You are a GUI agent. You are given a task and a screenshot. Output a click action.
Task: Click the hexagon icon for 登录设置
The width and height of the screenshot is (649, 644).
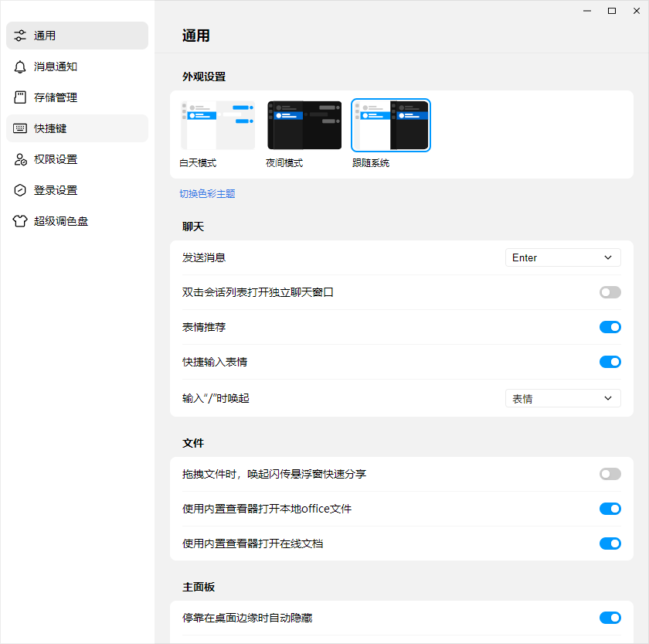click(x=20, y=190)
